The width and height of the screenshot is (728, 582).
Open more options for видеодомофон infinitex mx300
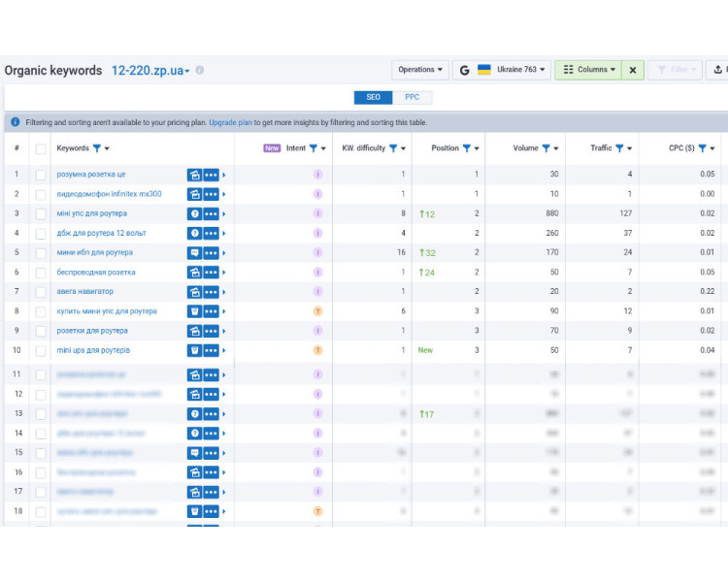tap(212, 194)
